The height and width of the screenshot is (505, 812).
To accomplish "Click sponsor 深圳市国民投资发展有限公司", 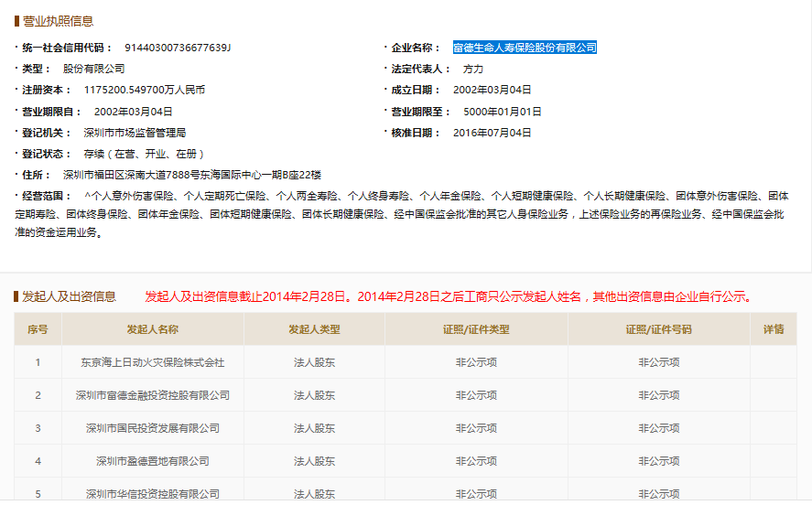I will (153, 428).
